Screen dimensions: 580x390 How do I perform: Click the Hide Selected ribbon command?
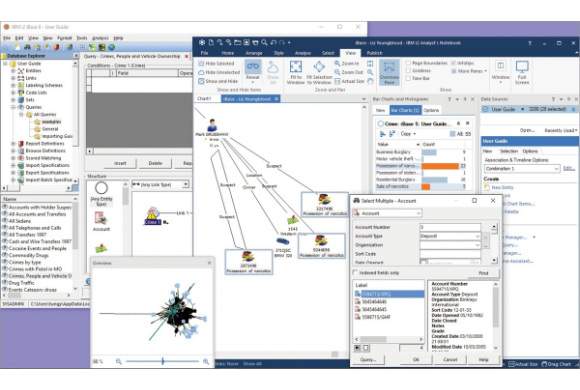click(216, 64)
